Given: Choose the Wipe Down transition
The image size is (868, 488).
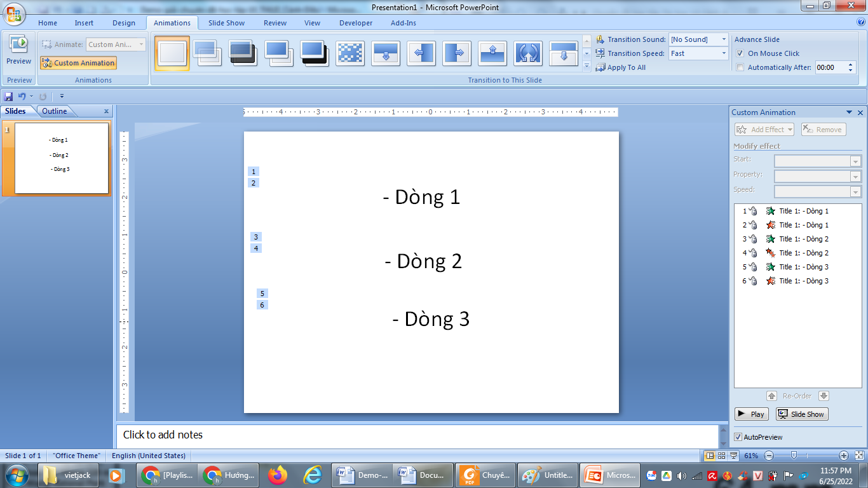Looking at the screenshot, I should (x=386, y=53).
